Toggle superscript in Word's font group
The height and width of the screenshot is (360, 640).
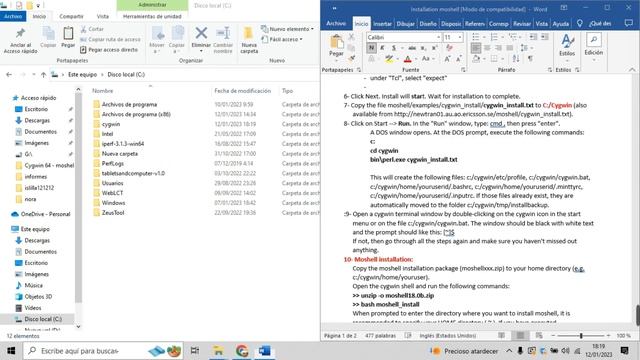(434, 48)
